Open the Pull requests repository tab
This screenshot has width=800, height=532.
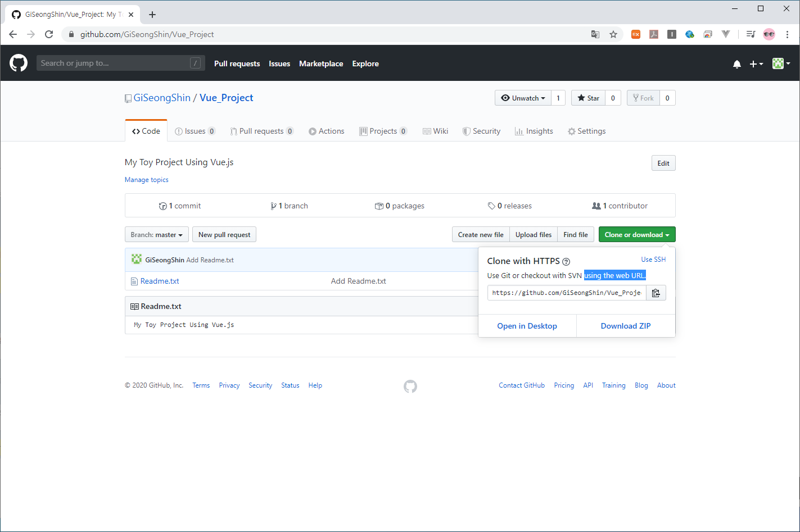(262, 131)
